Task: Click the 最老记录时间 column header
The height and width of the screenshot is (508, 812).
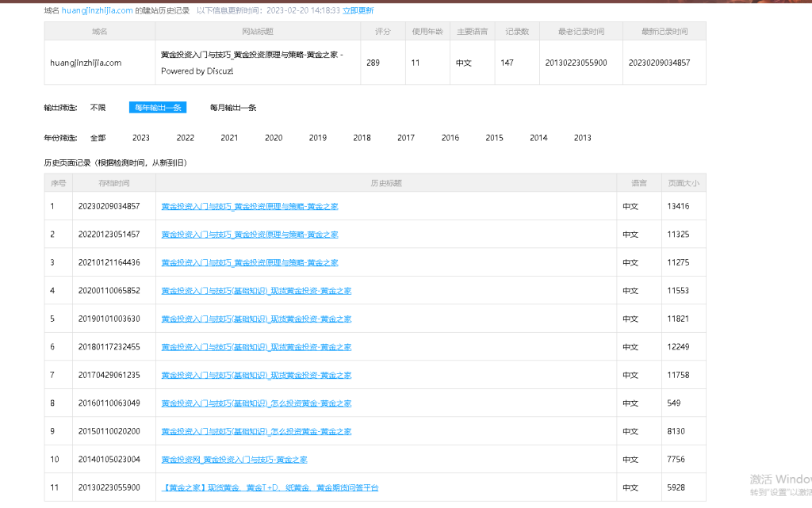Action: pos(581,32)
